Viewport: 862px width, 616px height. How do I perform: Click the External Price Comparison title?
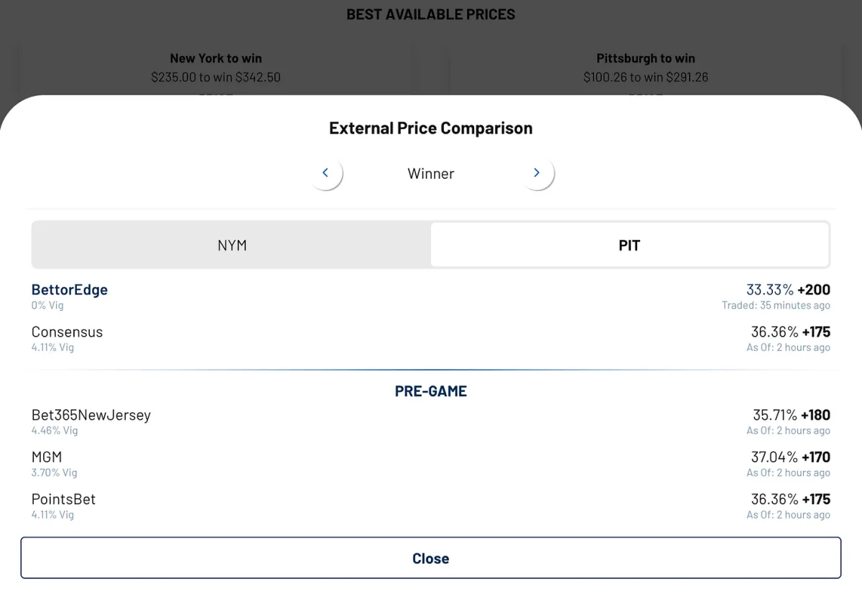431,129
